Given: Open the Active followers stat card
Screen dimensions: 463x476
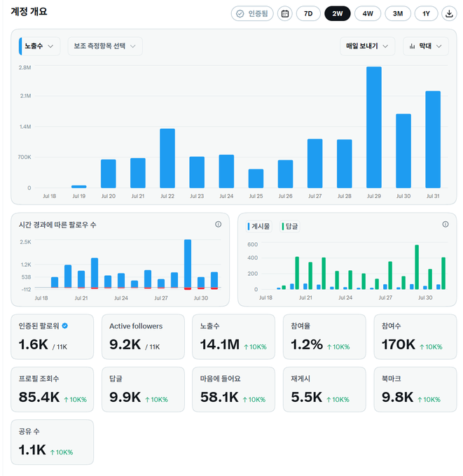Looking at the screenshot, I should pos(143,337).
